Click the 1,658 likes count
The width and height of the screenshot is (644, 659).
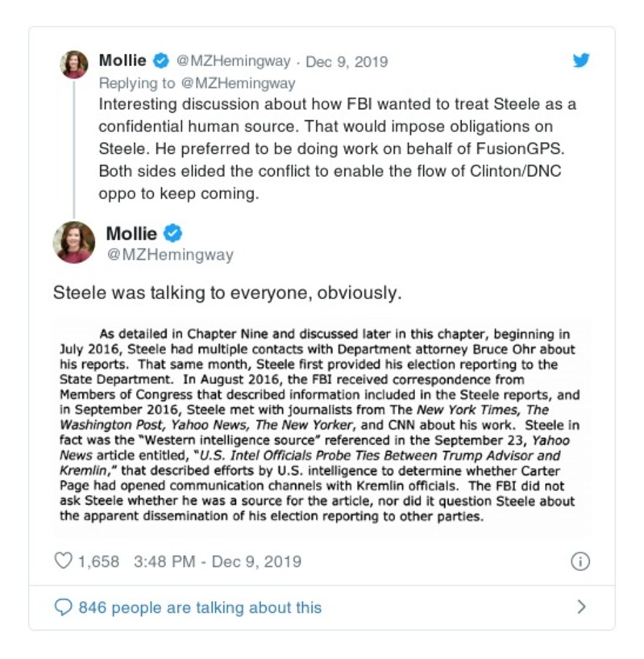[x=99, y=561]
